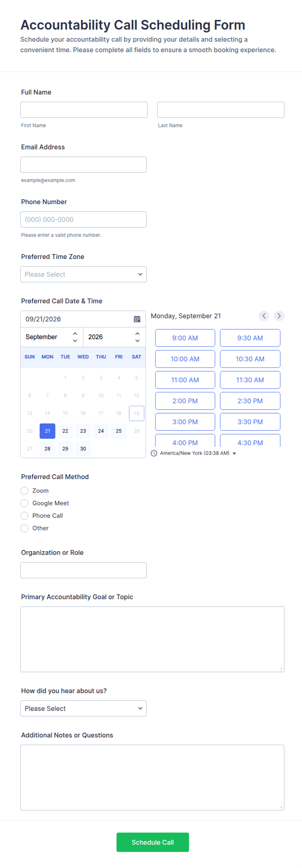Open the year stepper arrows beside 2026
The width and height of the screenshot is (302, 868).
[x=137, y=337]
